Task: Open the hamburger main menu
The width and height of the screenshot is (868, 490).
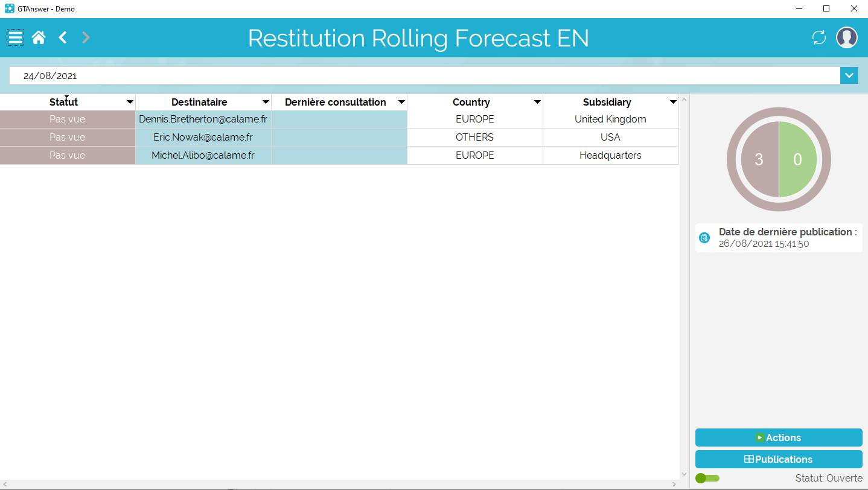Action: pos(15,37)
